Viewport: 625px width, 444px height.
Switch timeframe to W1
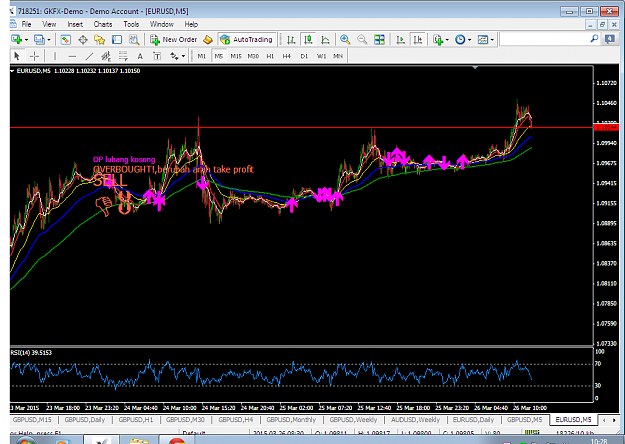coord(321,56)
